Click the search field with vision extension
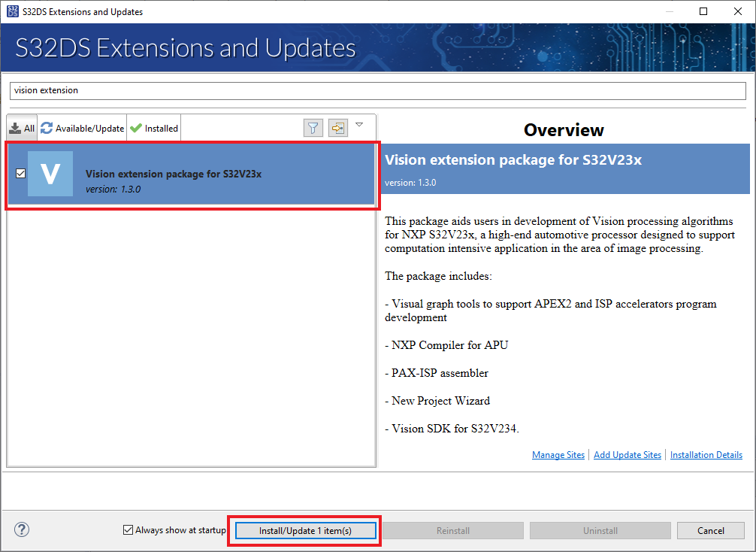 click(x=378, y=90)
